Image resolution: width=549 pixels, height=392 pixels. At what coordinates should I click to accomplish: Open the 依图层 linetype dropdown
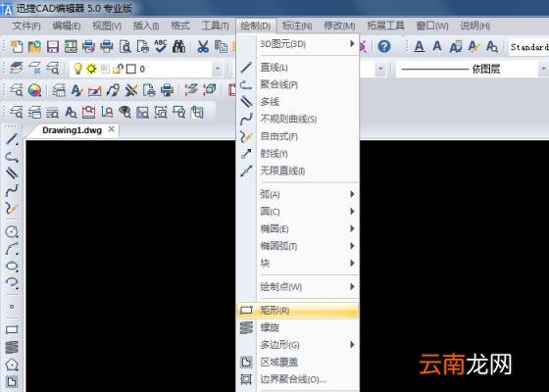(x=543, y=69)
